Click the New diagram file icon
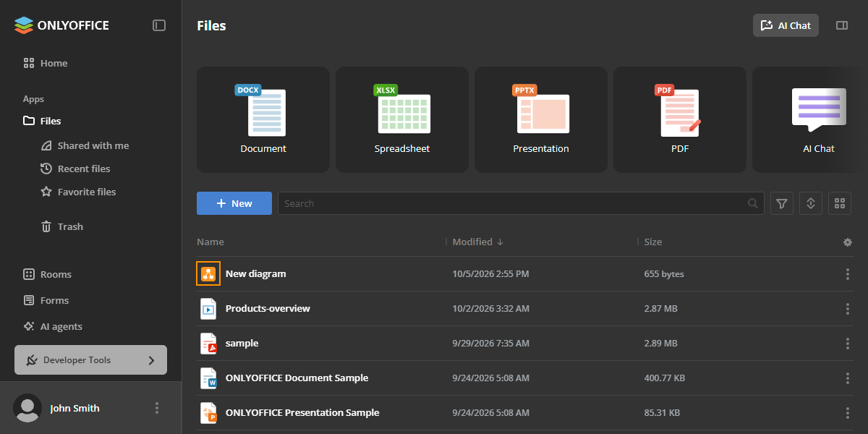The width and height of the screenshot is (868, 434). pos(208,273)
